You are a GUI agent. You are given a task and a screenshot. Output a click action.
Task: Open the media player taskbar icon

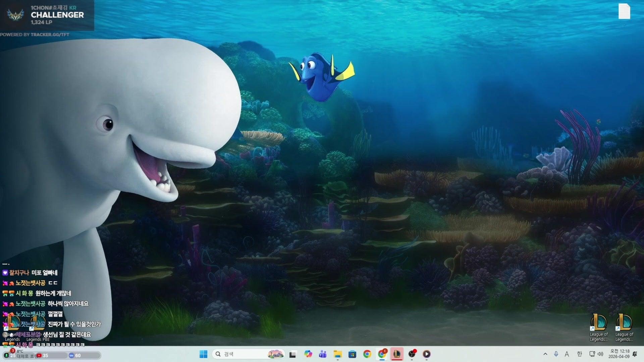[x=427, y=354]
